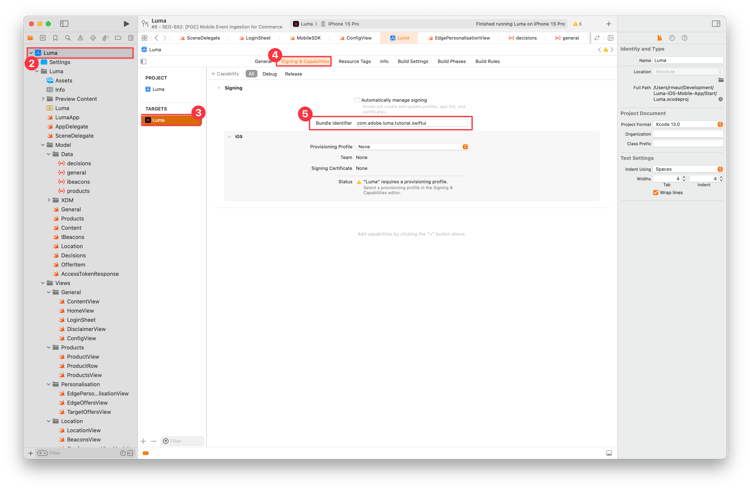Click the navigator Filter field at bottom
Screen dimensions: 750x490
[x=78, y=453]
